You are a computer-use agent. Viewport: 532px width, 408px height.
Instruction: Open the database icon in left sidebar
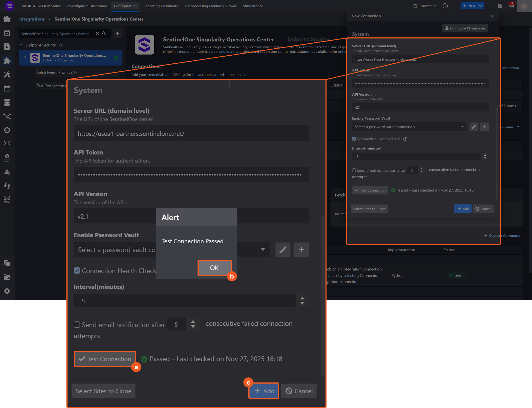click(x=7, y=102)
